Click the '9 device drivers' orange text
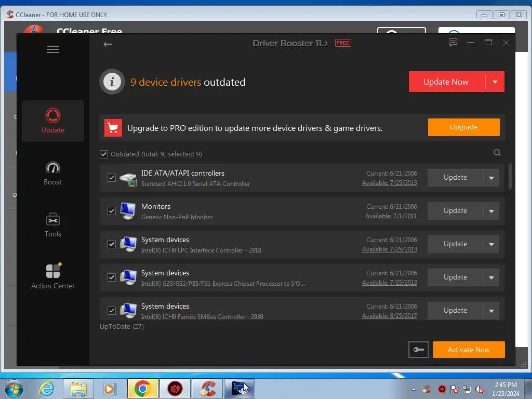 pos(166,82)
